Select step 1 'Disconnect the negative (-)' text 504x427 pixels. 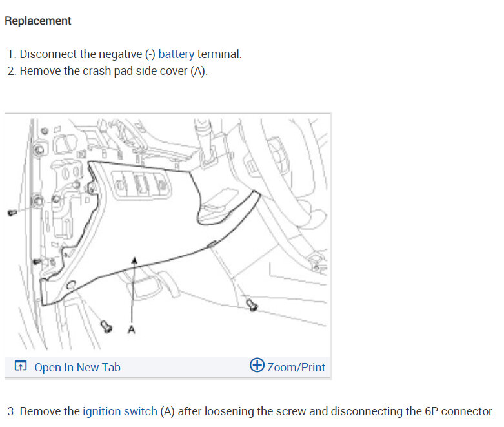click(x=88, y=54)
